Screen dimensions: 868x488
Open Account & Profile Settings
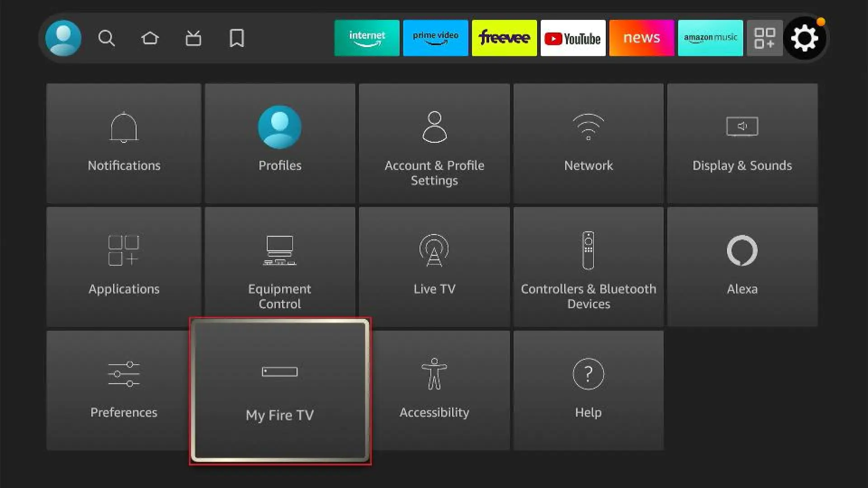point(434,143)
